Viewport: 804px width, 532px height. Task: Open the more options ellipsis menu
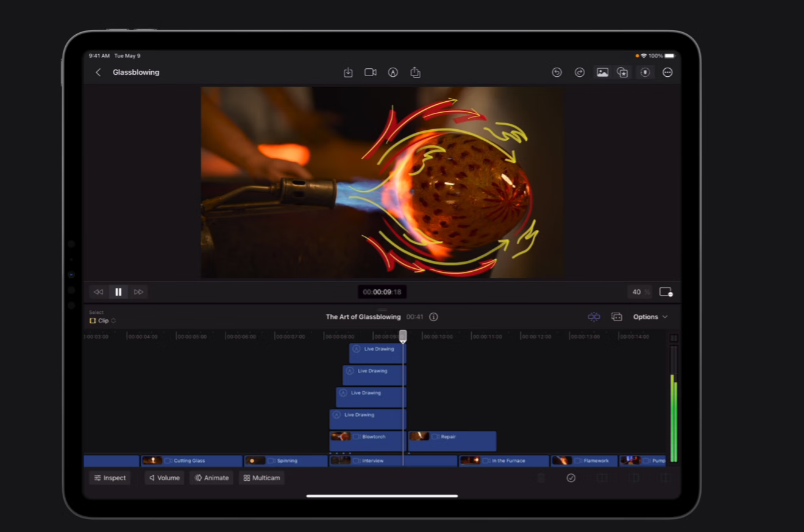tap(667, 73)
